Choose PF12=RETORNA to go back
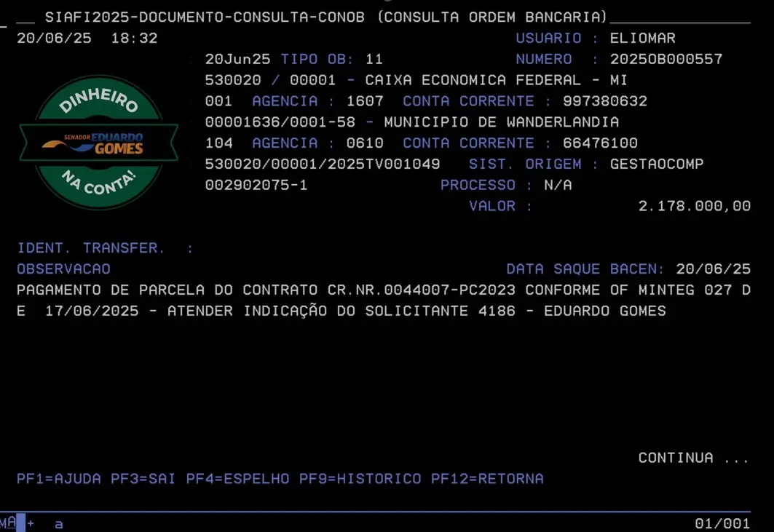Viewport: 774px width, 532px height. [487, 479]
